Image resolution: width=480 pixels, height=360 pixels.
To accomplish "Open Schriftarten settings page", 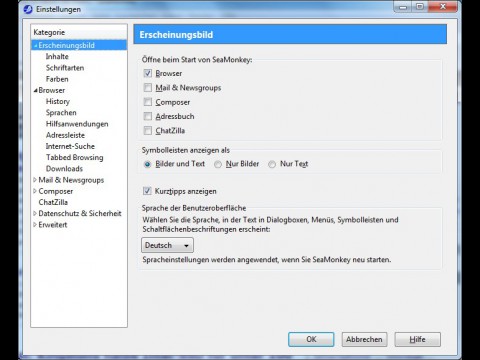I will (65, 68).
